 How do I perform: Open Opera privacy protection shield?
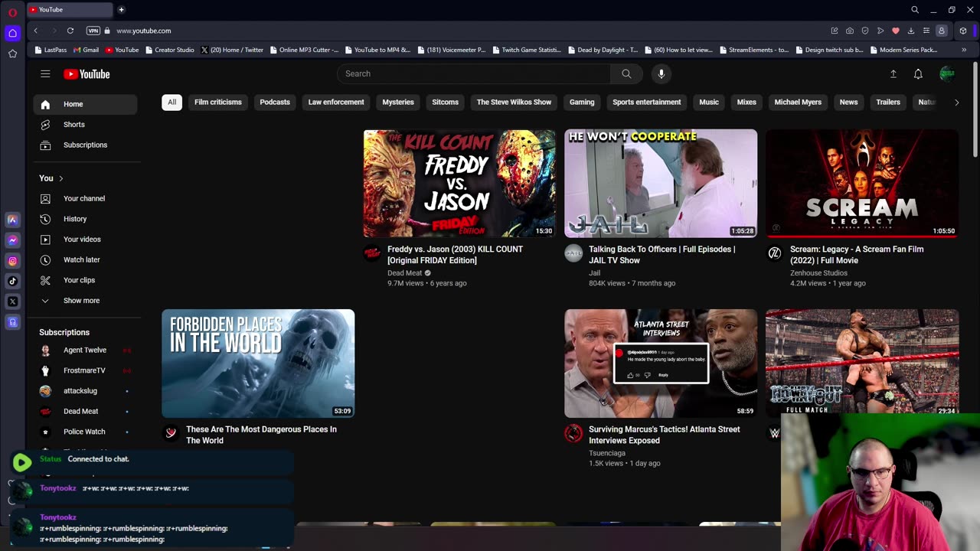[865, 31]
